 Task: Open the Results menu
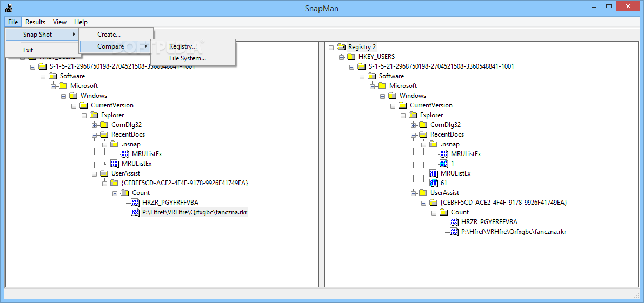click(35, 22)
